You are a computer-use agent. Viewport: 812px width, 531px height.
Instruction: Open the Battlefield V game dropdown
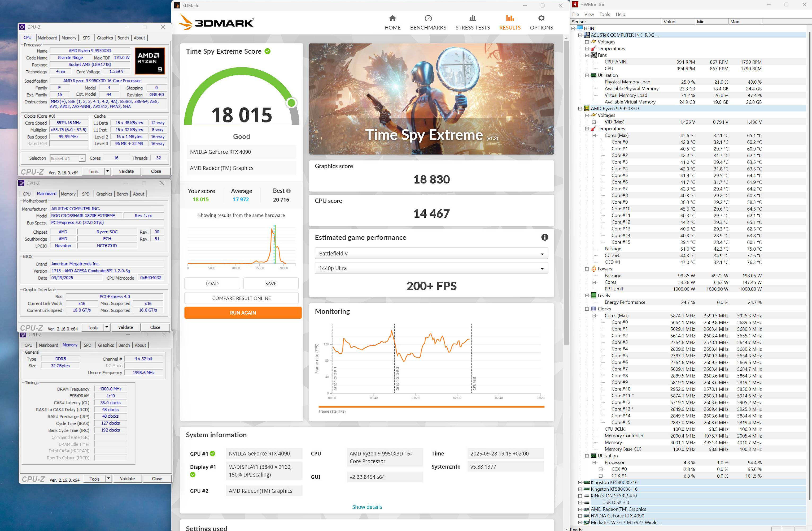[431, 253]
